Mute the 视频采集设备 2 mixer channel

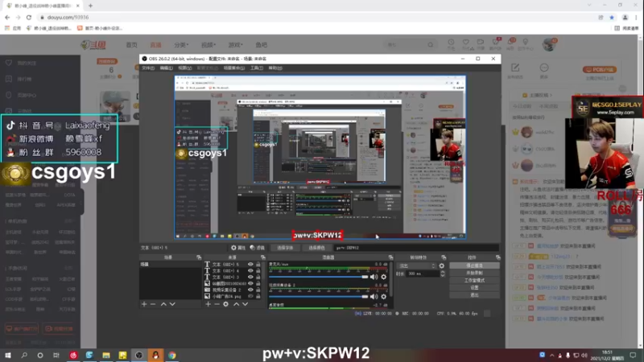pos(374,296)
